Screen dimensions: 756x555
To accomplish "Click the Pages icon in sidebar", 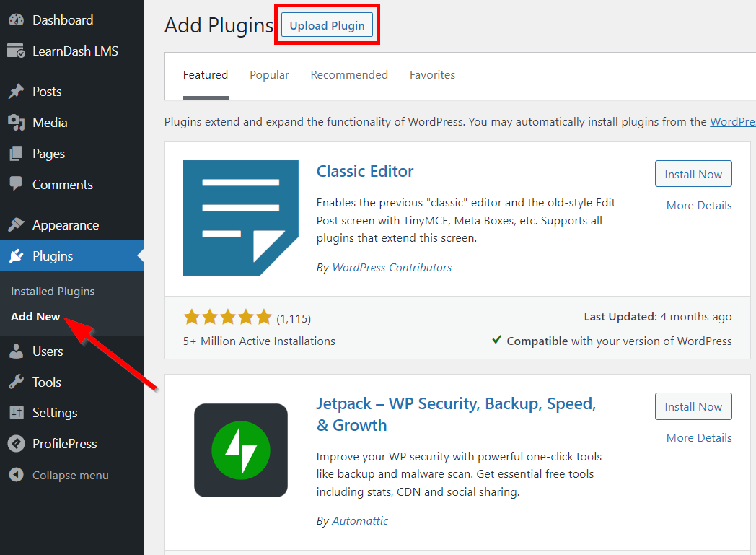I will coord(16,153).
